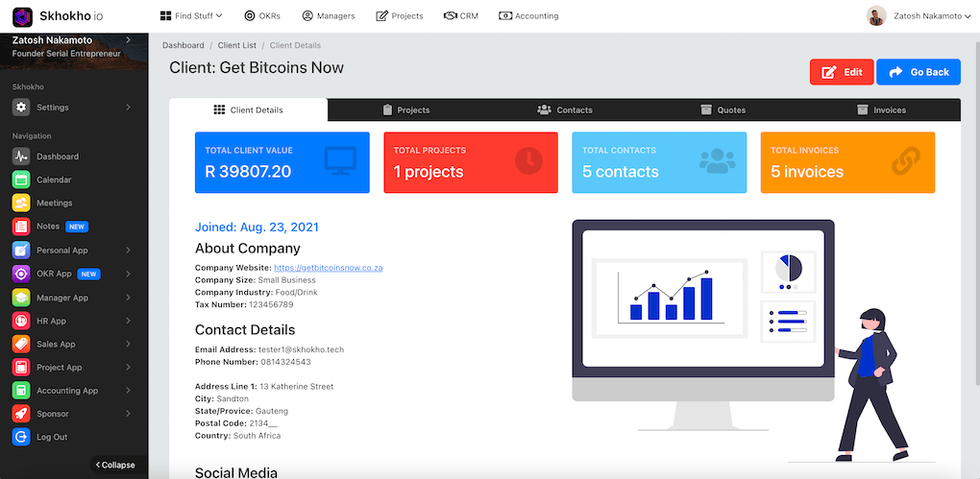Expand the OKR App chevron
The height and width of the screenshot is (479, 980).
tap(128, 274)
